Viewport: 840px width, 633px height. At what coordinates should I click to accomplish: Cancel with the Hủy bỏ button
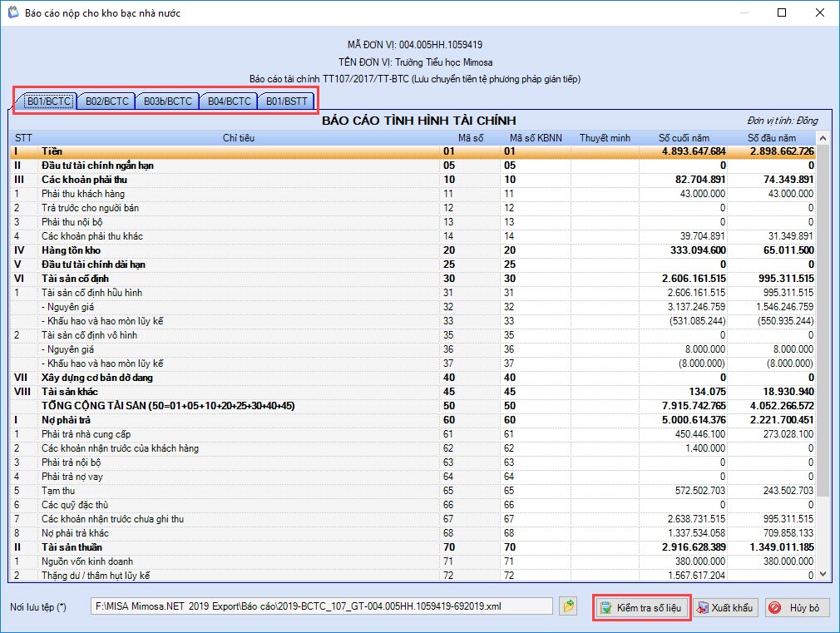(797, 608)
